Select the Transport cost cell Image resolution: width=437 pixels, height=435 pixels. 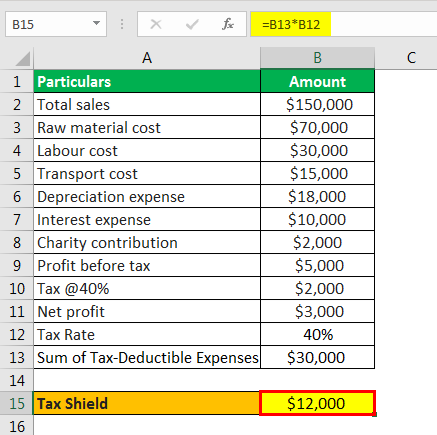click(x=147, y=174)
